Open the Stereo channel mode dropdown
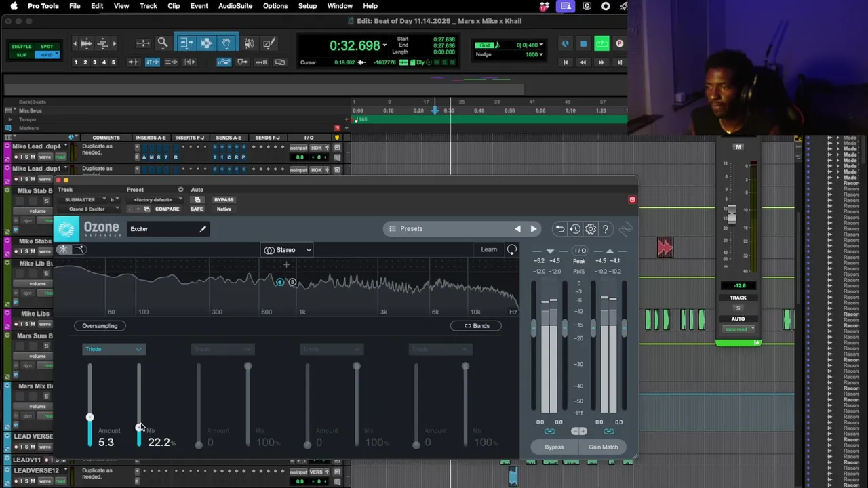Viewport: 868px width, 488px height. click(288, 250)
